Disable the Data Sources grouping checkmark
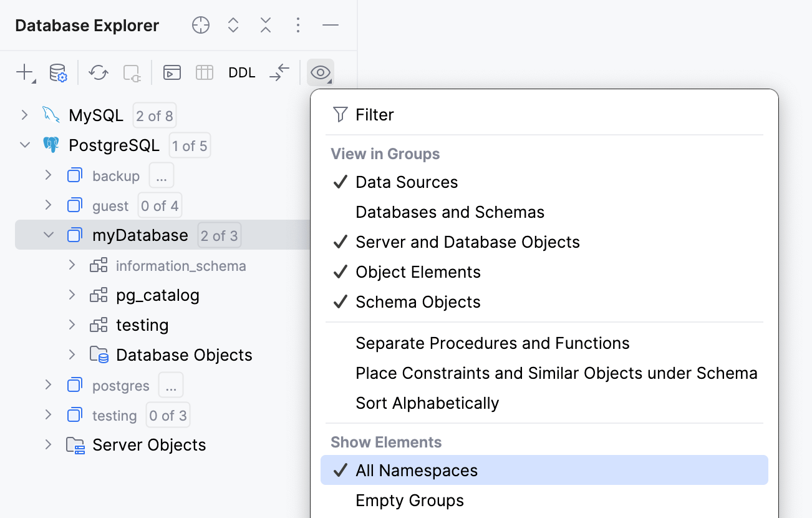 406,182
